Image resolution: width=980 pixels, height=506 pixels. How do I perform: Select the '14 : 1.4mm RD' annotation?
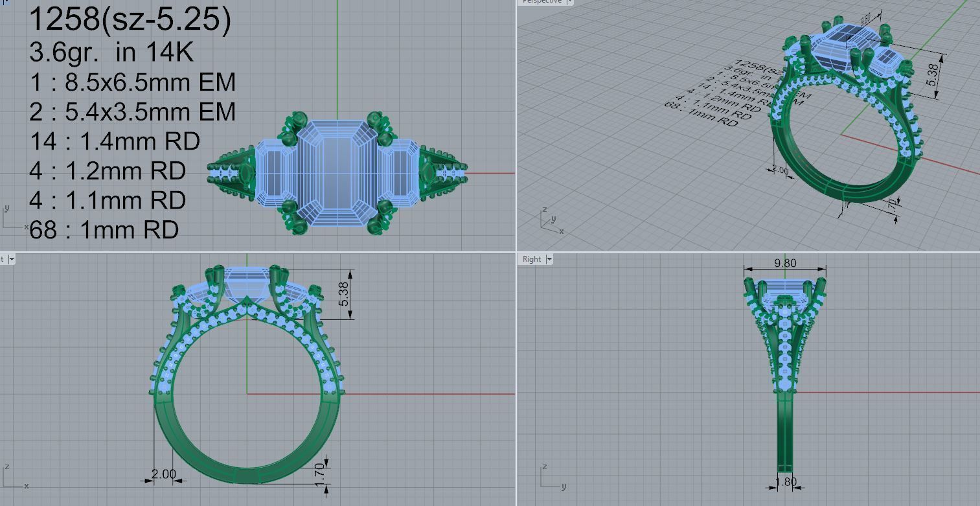[115, 141]
